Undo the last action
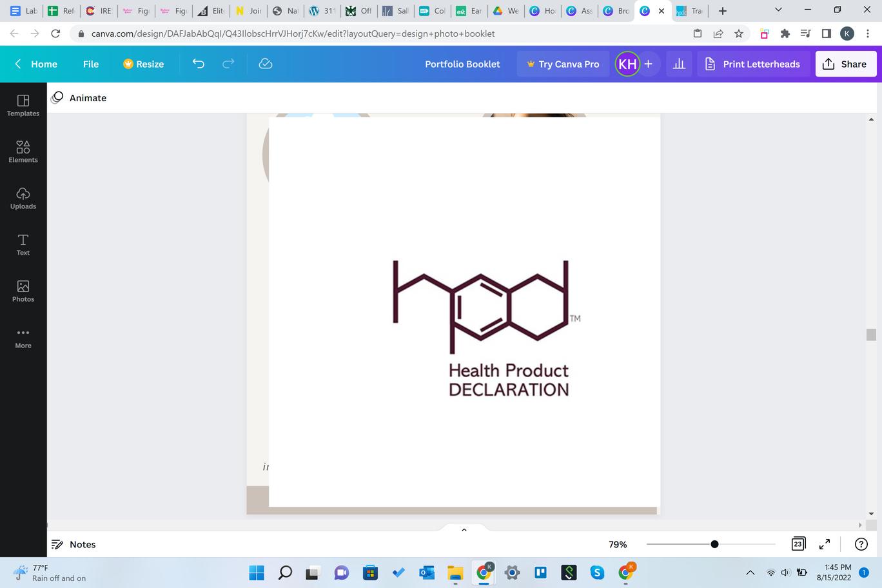The width and height of the screenshot is (882, 588). (199, 64)
